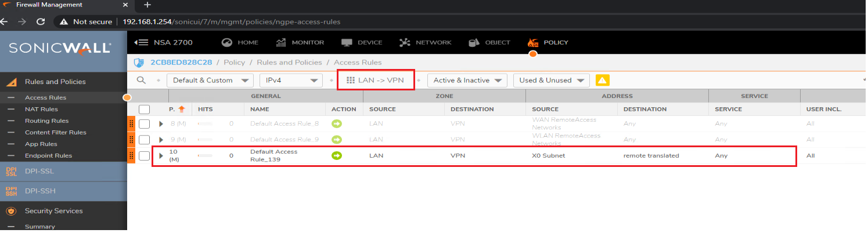Image resolution: width=868 pixels, height=233 pixels.
Task: Click the 2CB8ED828C28 breadcrumb link
Action: point(182,62)
